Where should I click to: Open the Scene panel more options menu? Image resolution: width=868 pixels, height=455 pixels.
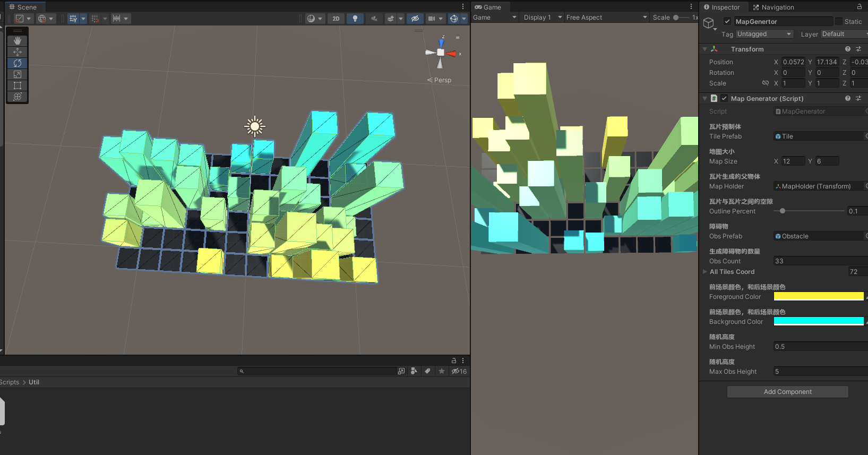coord(463,7)
